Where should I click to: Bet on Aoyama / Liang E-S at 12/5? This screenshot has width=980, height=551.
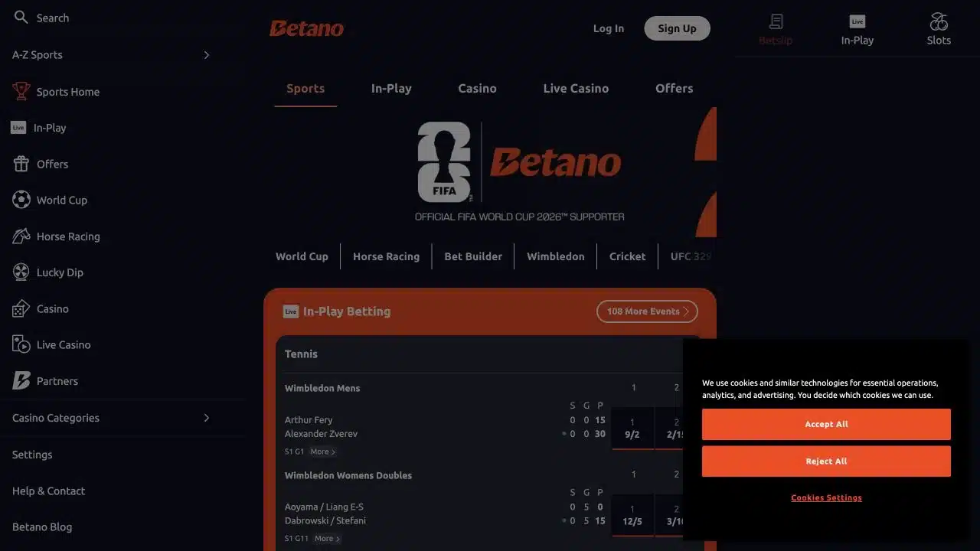[x=632, y=515]
